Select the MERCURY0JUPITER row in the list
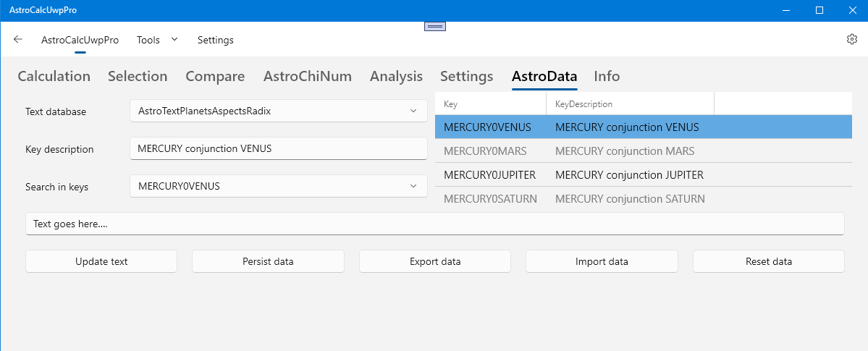 573,175
